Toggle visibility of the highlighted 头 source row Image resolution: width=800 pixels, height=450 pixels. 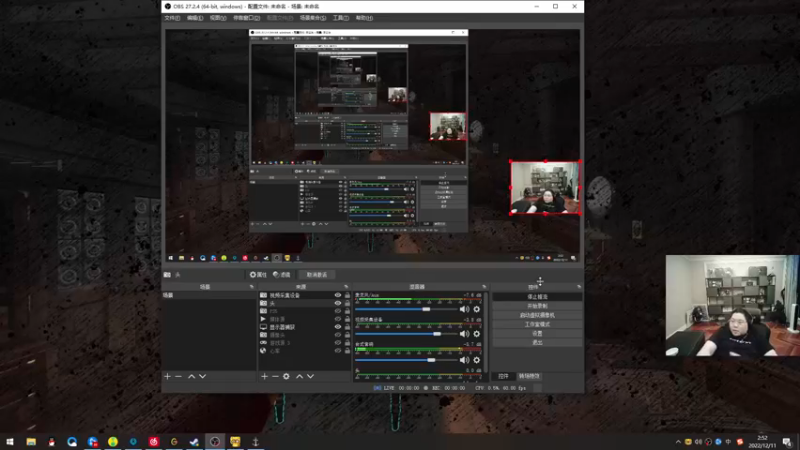pos(337,303)
